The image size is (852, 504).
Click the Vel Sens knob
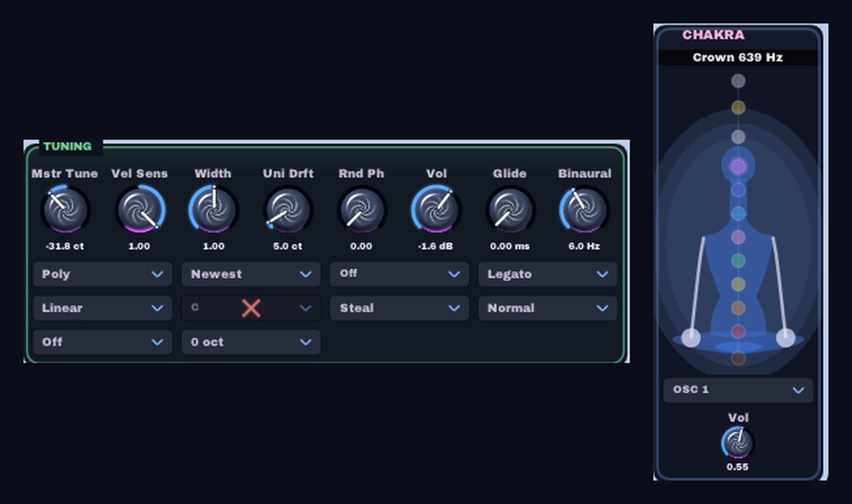139,210
